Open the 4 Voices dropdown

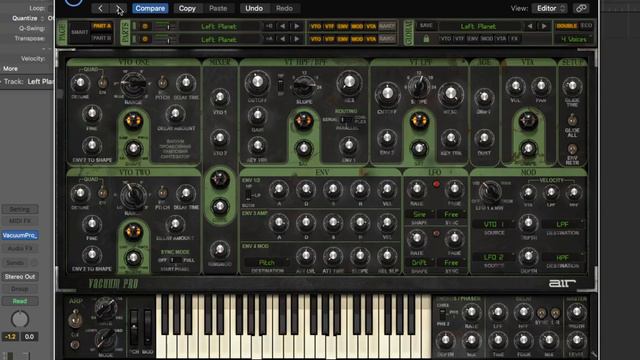coord(574,39)
